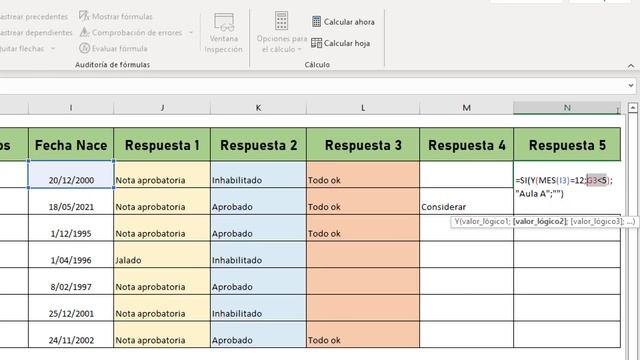
Task: Click the Calcular ahora icon
Action: 316,21
